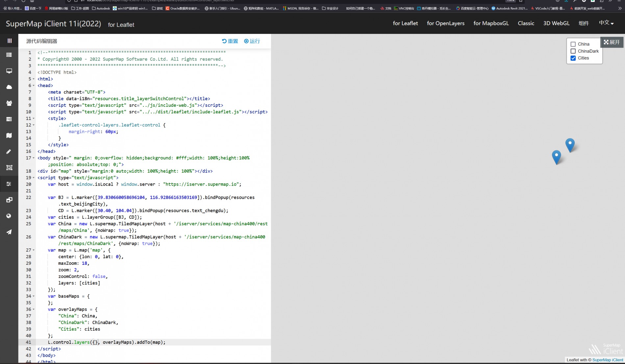Toggle the sidebar menu bars icon
The width and height of the screenshot is (625, 364).
click(9, 41)
